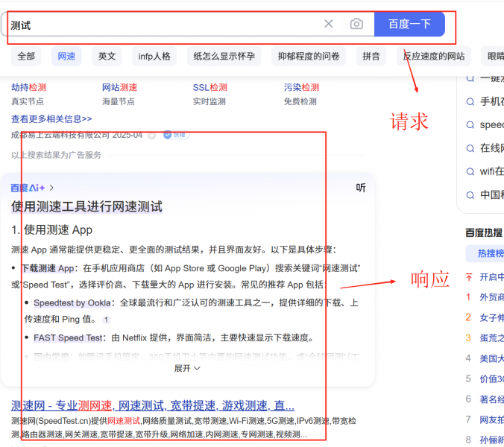This screenshot has height=447, width=504.
Task: Open image search via the camera icon
Action: [356, 24]
